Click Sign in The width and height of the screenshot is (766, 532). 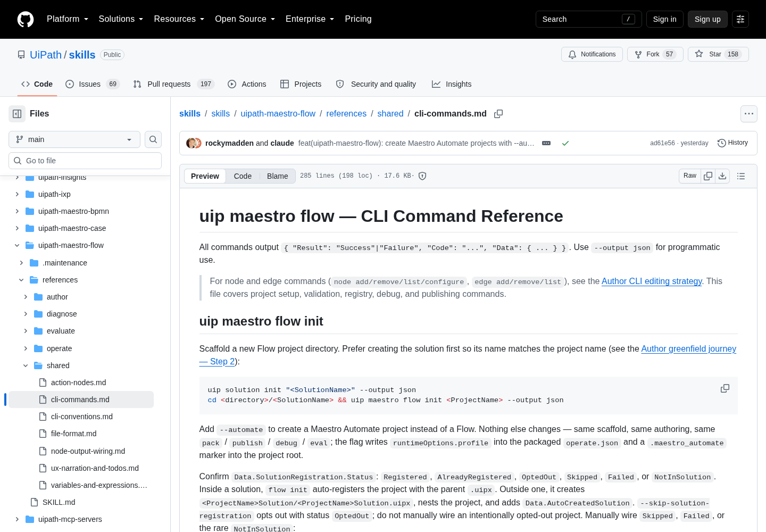[x=665, y=19]
